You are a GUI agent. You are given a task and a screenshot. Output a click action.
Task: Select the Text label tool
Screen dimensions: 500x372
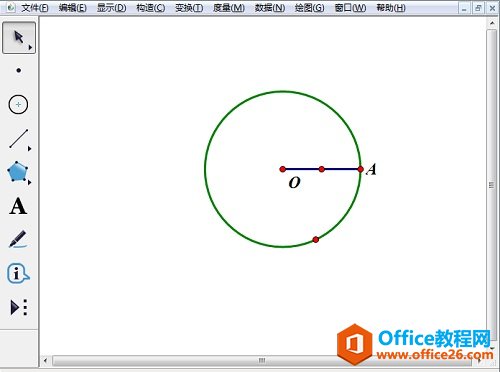coord(18,206)
